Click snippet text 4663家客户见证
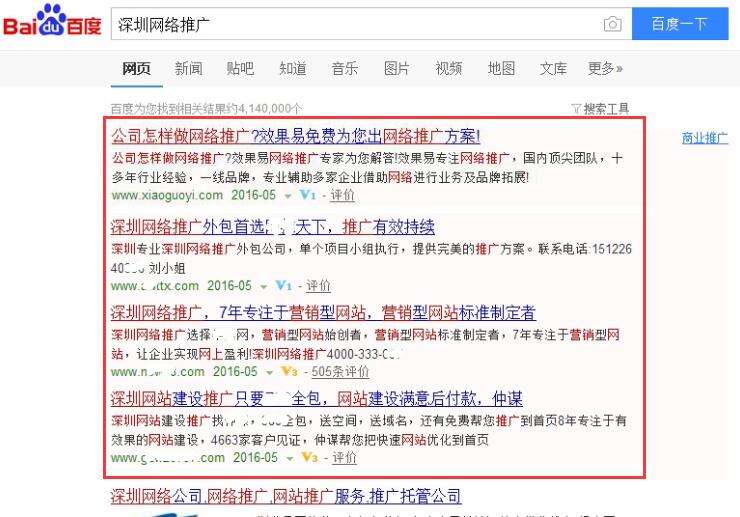 (256, 440)
